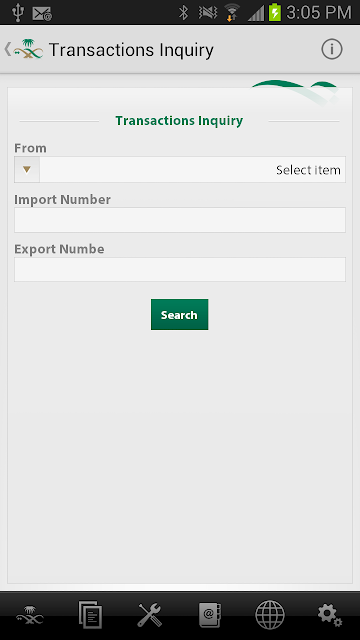The height and width of the screenshot is (640, 360).
Task: Expand the From dropdown arrow
Action: pos(27,169)
